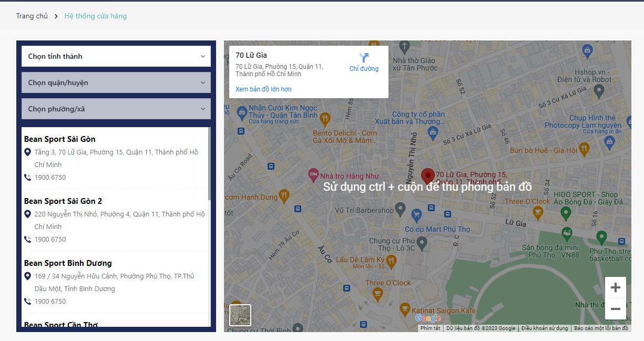
Task: Click the Tầng 3, 70 Lữ Gia address text
Action: click(117, 158)
